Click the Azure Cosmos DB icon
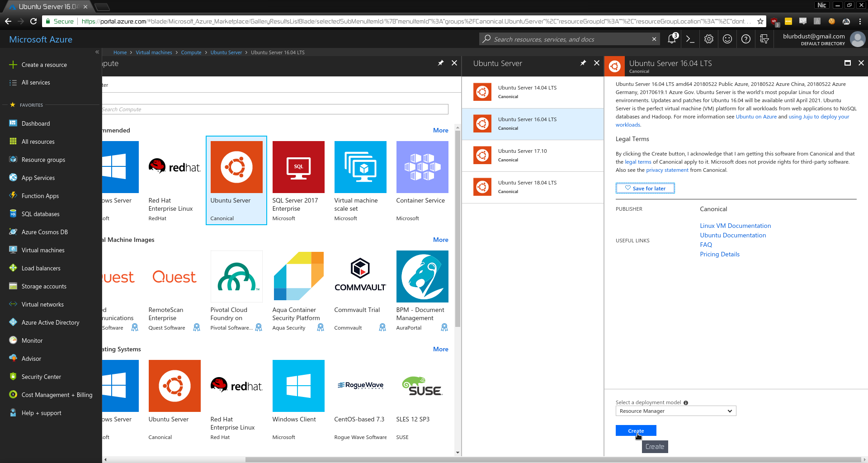This screenshot has height=463, width=868. tap(13, 231)
